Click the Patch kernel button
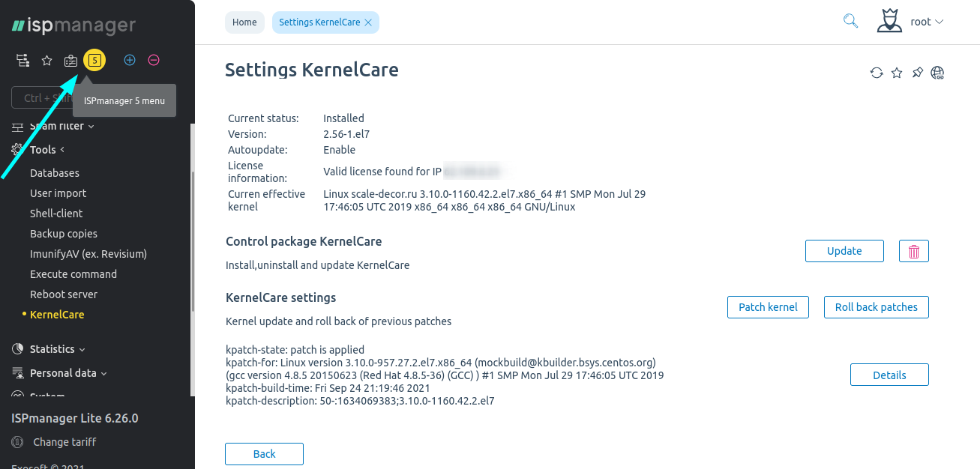The image size is (980, 469). click(768, 307)
